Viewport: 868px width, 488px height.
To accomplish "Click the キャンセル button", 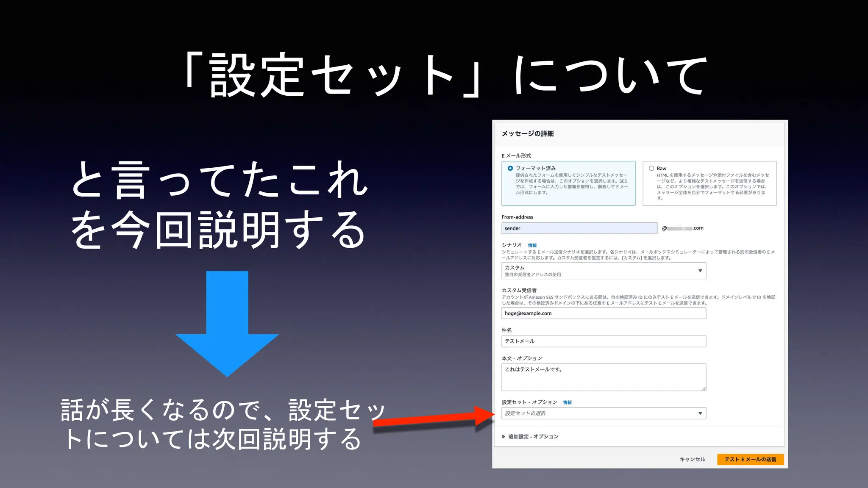I will point(692,459).
